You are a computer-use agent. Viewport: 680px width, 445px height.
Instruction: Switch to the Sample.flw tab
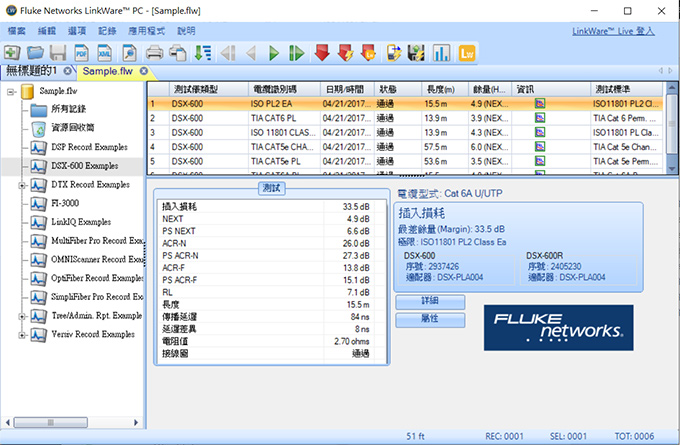(x=108, y=71)
